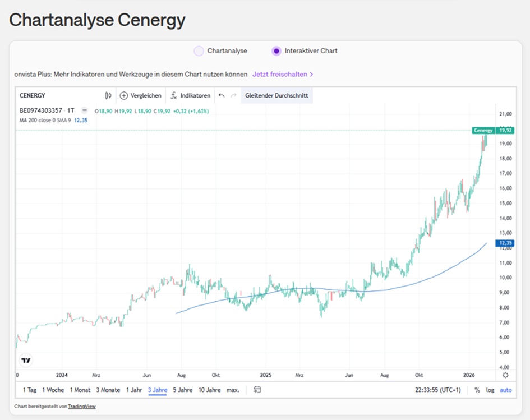Click the Vergleichen plus icon
The width and height of the screenshot is (530, 420).
[124, 96]
